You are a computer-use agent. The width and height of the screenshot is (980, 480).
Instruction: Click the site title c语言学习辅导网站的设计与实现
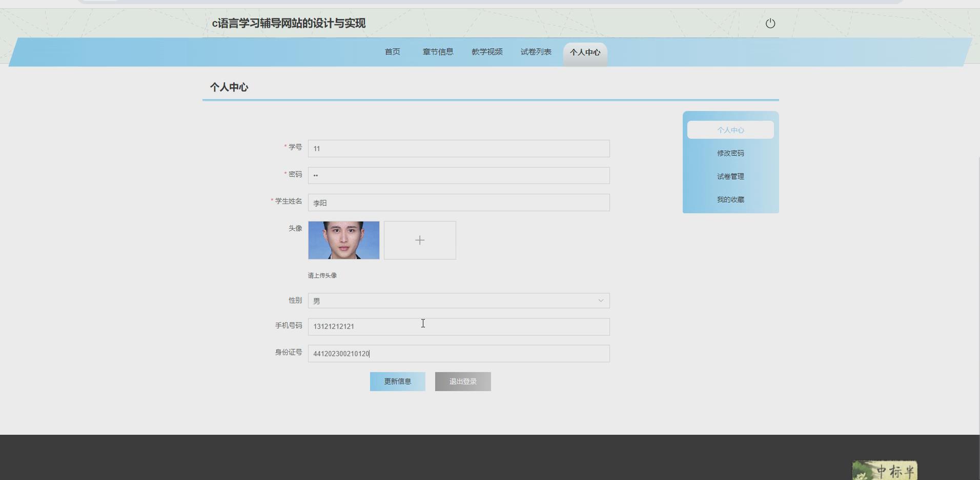pos(289,23)
